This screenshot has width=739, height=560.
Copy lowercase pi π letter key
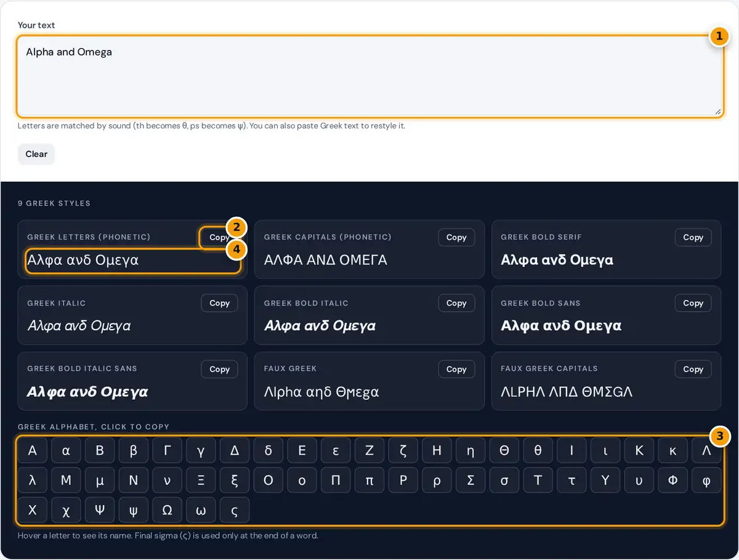pyautogui.click(x=369, y=481)
